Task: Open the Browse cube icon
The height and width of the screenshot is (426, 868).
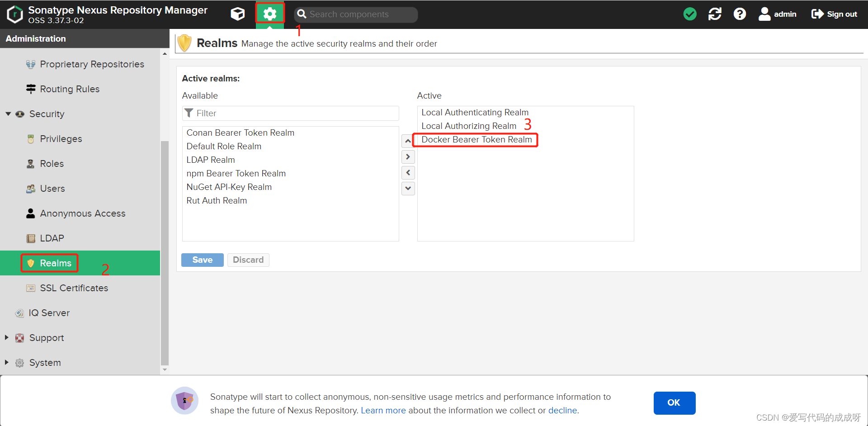Action: pyautogui.click(x=238, y=14)
